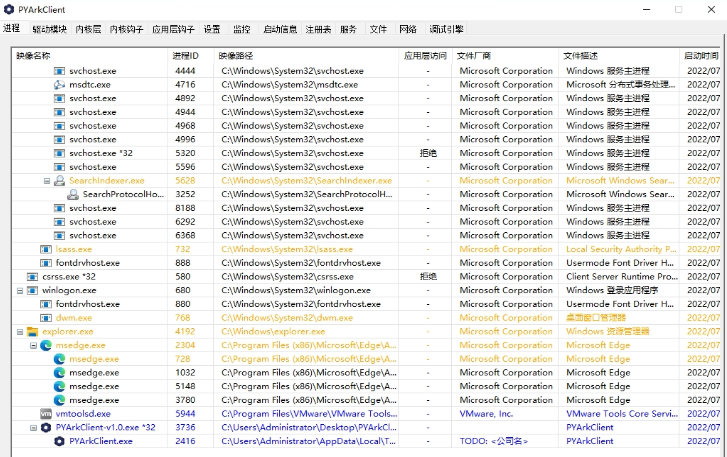This screenshot has width=727, height=457.
Task: Switch to the 注册表 tab
Action: [319, 29]
